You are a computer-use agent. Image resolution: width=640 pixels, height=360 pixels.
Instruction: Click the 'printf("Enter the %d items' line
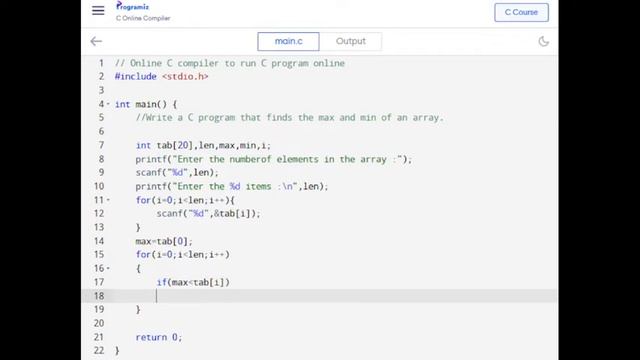click(232, 187)
